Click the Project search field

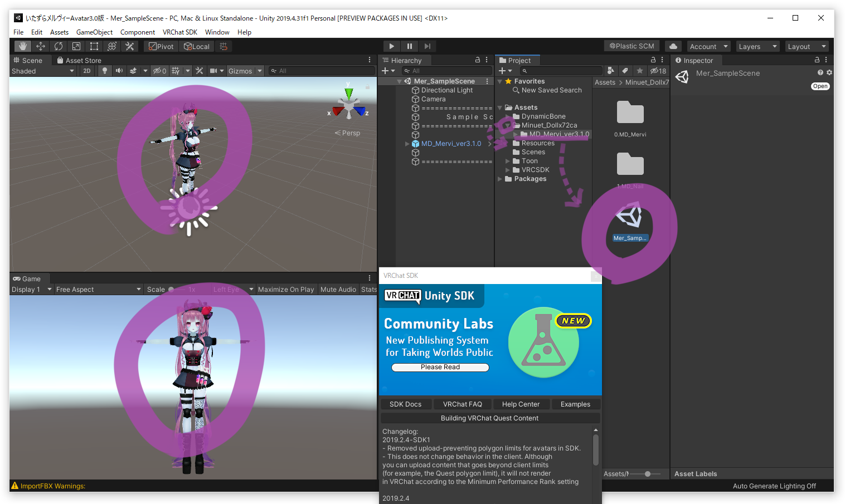pyautogui.click(x=561, y=71)
